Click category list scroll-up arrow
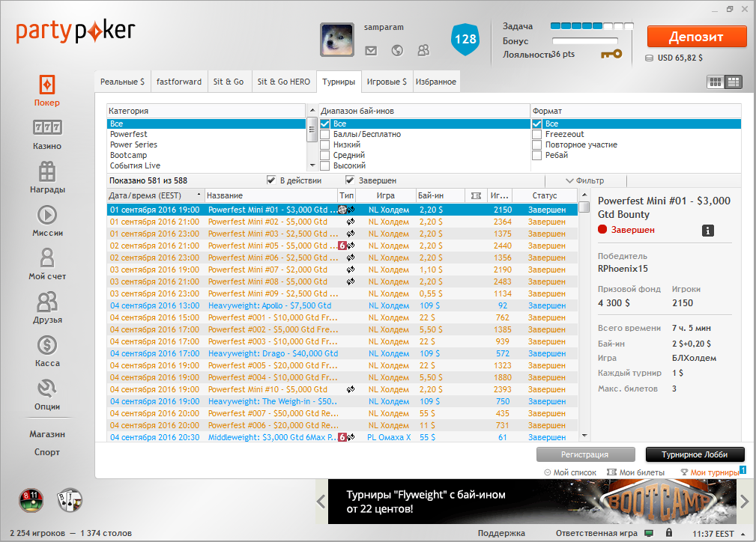 pos(312,110)
